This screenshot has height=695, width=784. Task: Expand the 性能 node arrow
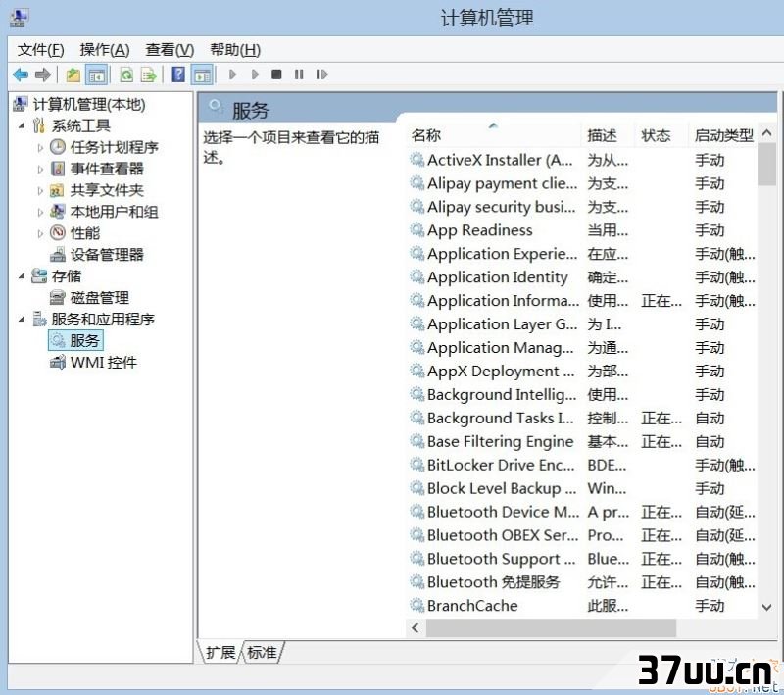(40, 233)
